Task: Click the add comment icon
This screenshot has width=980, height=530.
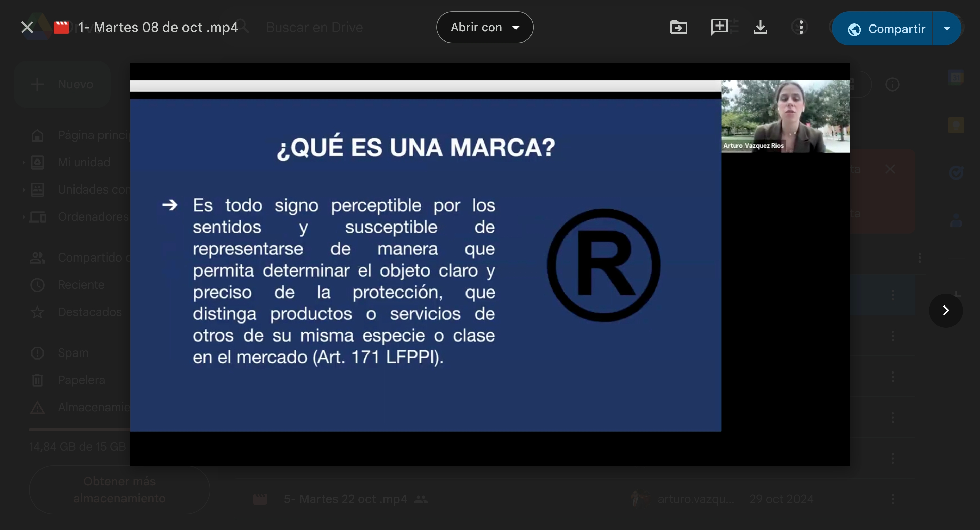Action: (719, 27)
